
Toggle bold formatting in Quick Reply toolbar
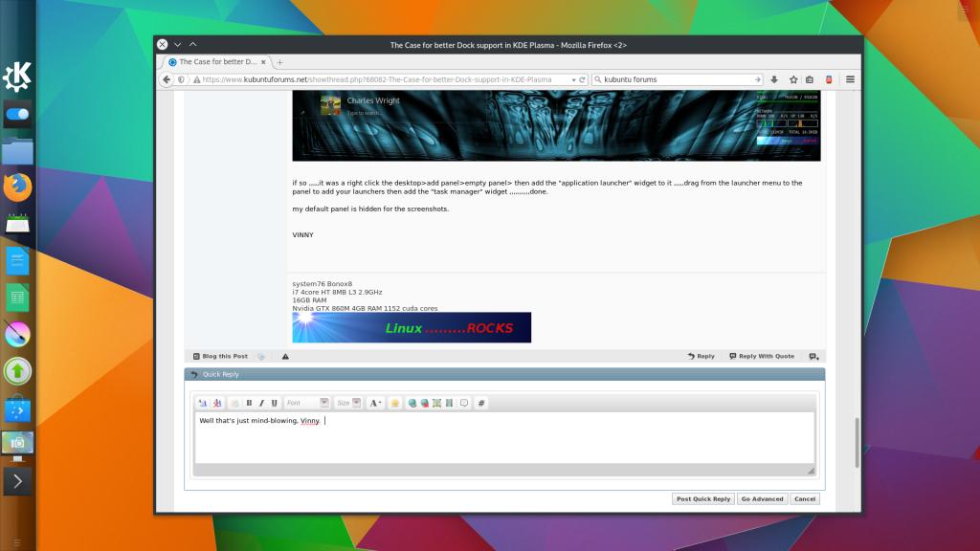point(249,403)
